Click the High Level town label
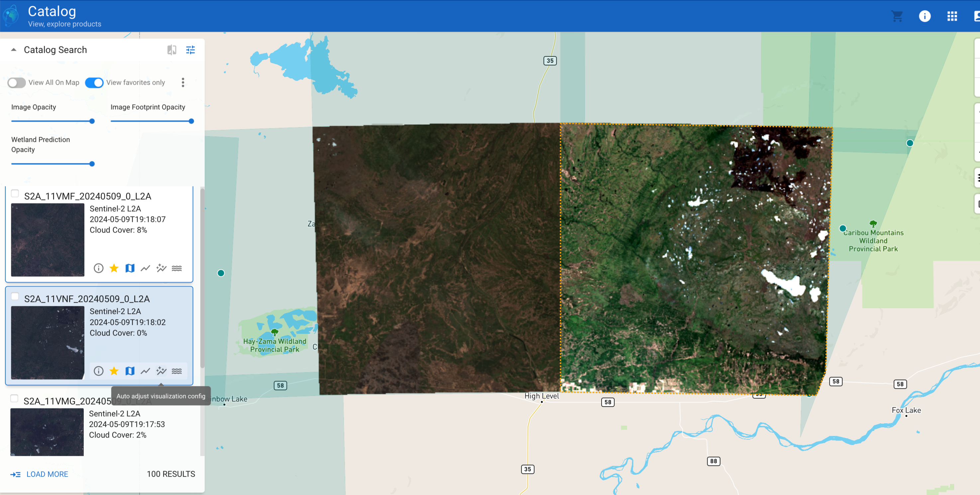 pyautogui.click(x=542, y=396)
